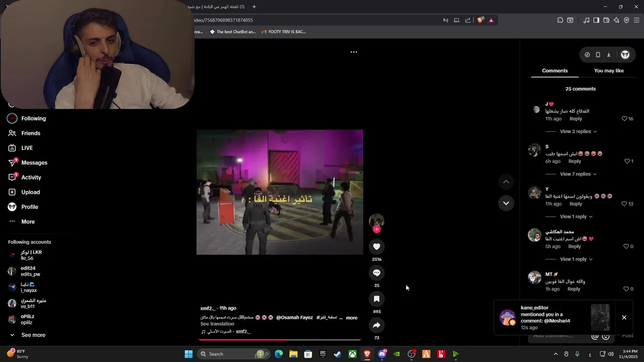Like the comment by Y with 13 likes
Viewport: 644px width, 362px height.
[624, 204]
